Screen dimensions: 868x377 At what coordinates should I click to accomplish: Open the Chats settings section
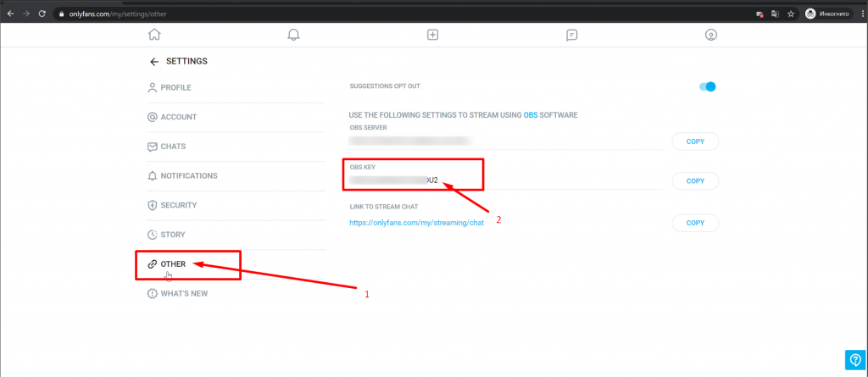pos(236,147)
